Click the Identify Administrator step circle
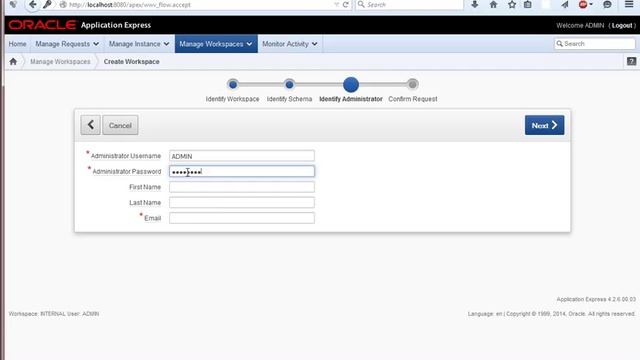This screenshot has width=640, height=360. tap(351, 84)
